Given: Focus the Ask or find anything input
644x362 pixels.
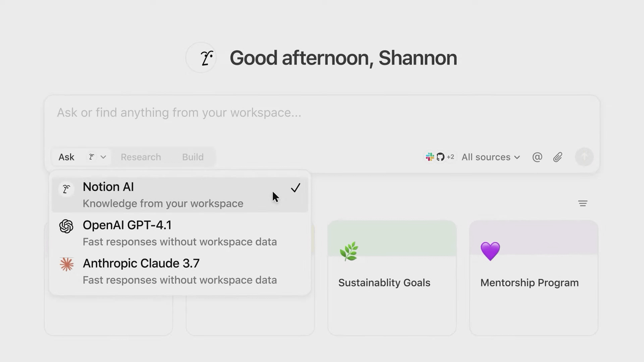Looking at the screenshot, I should pos(322,113).
